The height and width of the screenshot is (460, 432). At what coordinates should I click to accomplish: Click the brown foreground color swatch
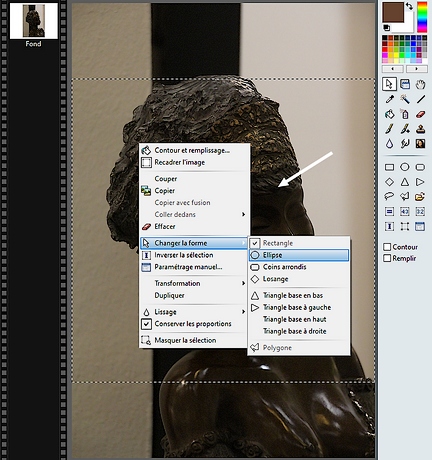pos(393,12)
